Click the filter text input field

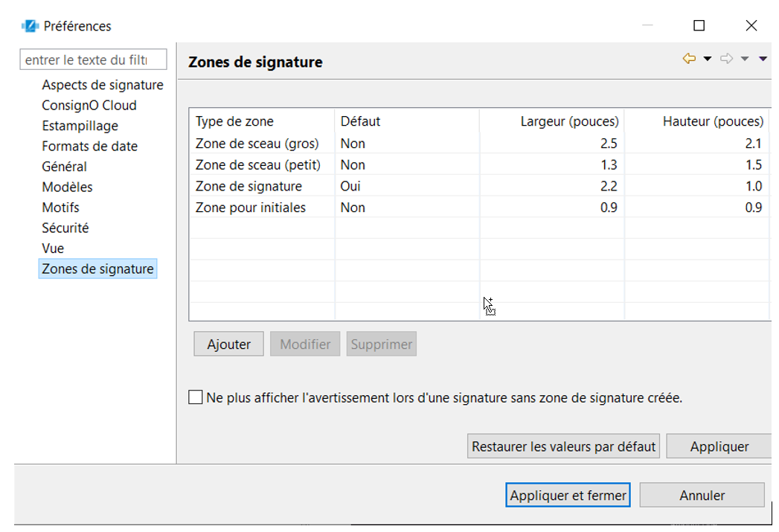click(92, 60)
